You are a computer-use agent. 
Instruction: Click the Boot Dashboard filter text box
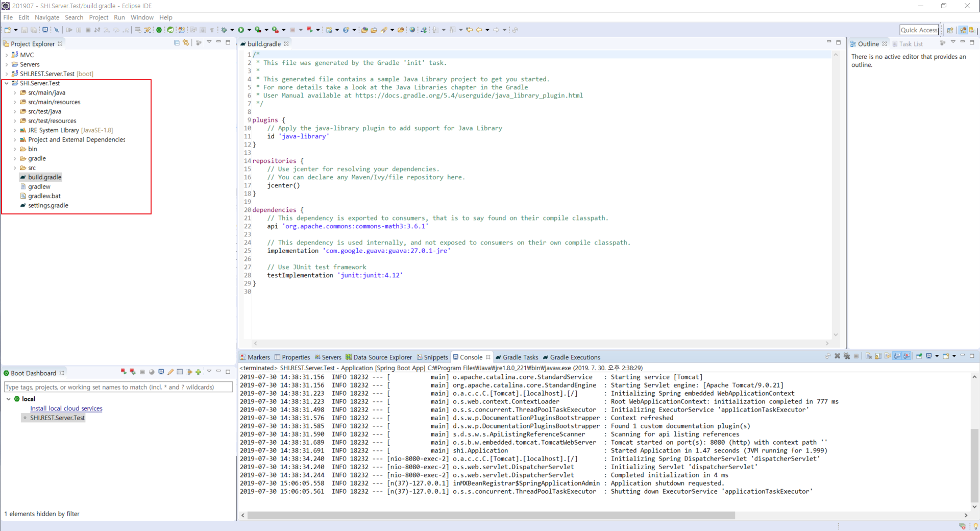(118, 387)
